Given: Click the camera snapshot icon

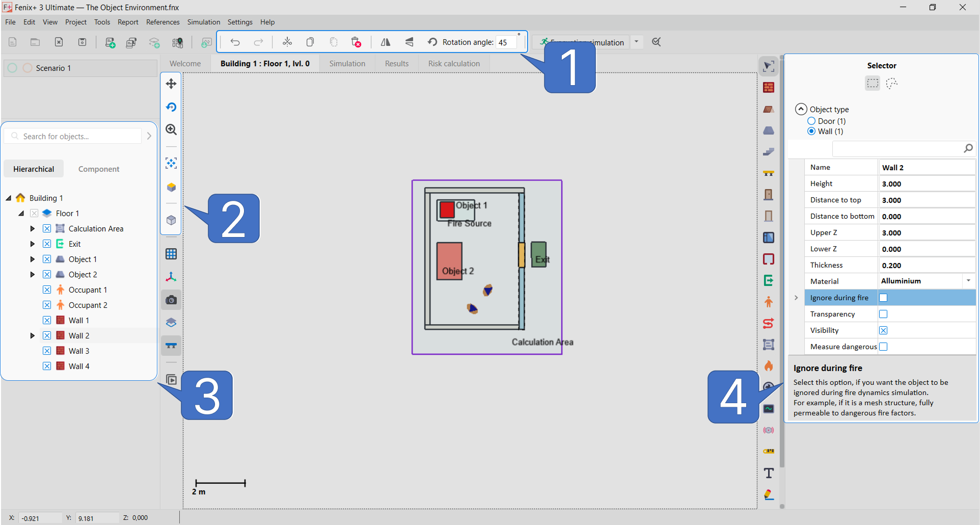Looking at the screenshot, I should pyautogui.click(x=171, y=300).
